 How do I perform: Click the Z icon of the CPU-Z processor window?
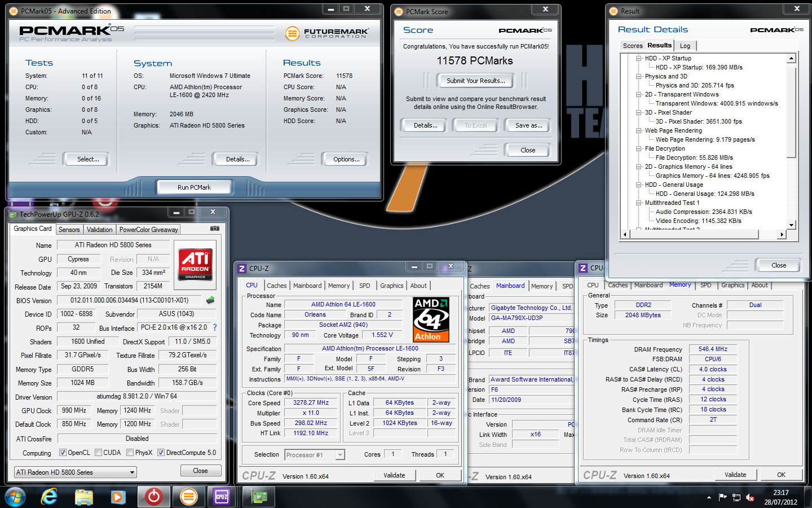242,269
